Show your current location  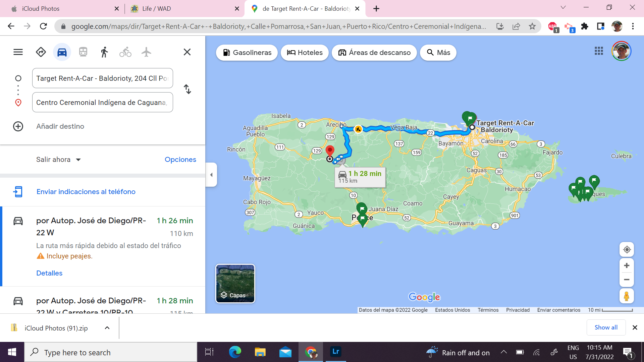coord(627,250)
